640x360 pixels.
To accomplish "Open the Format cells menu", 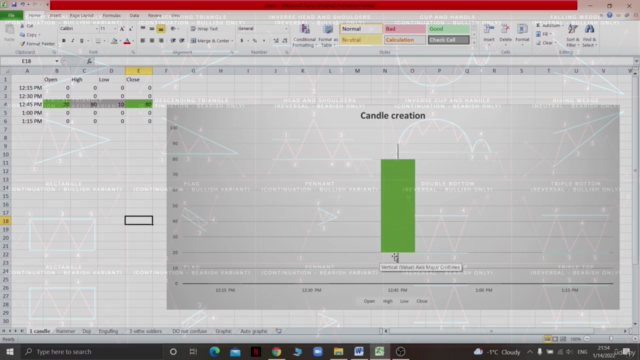I will tap(522, 33).
